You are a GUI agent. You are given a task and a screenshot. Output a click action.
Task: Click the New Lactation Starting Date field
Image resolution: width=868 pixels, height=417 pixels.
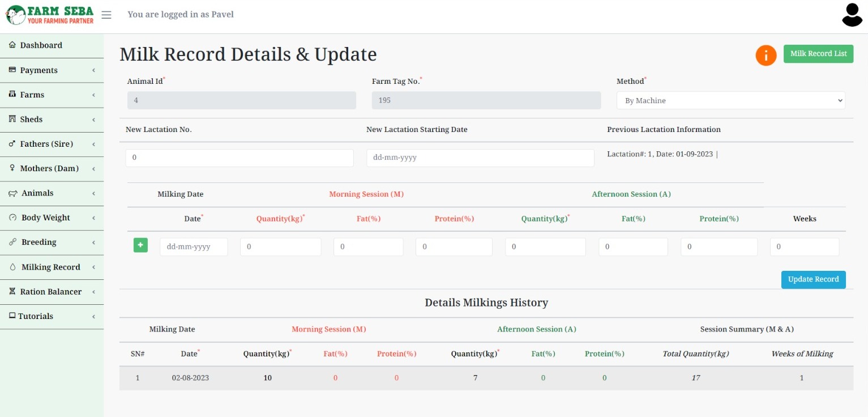pyautogui.click(x=480, y=158)
